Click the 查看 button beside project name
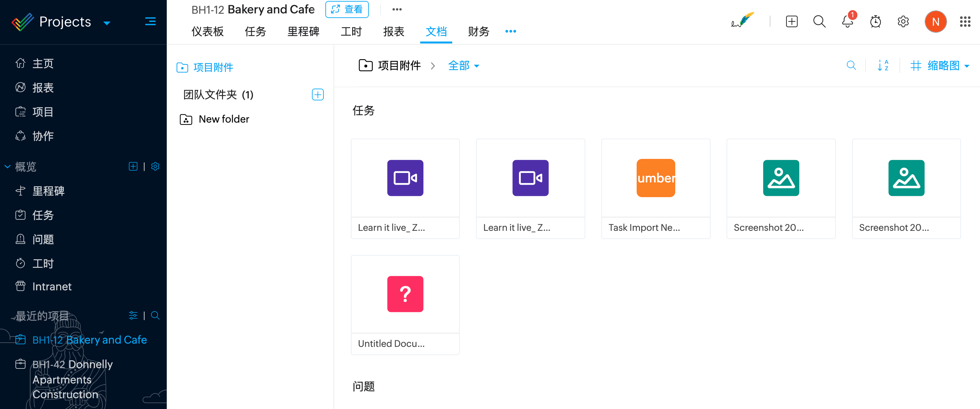The width and height of the screenshot is (980, 409). tap(347, 9)
